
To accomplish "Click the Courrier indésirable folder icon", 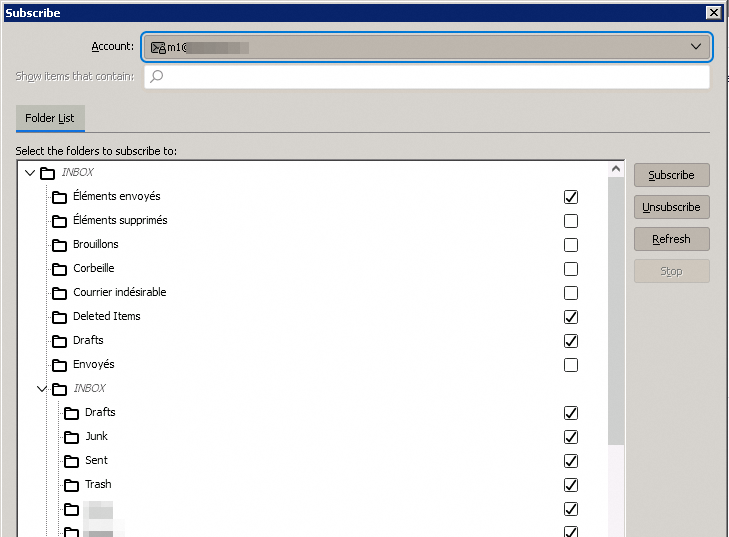I will pos(59,293).
